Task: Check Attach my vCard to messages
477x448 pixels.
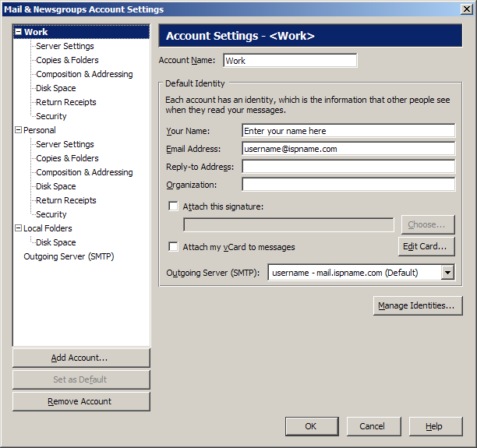Action: tap(174, 247)
